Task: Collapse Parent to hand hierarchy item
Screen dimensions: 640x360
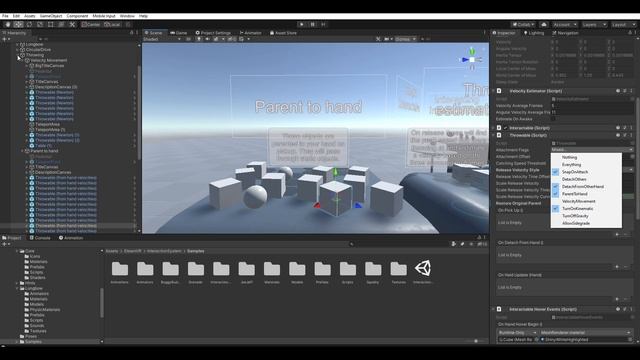Action: [22, 151]
